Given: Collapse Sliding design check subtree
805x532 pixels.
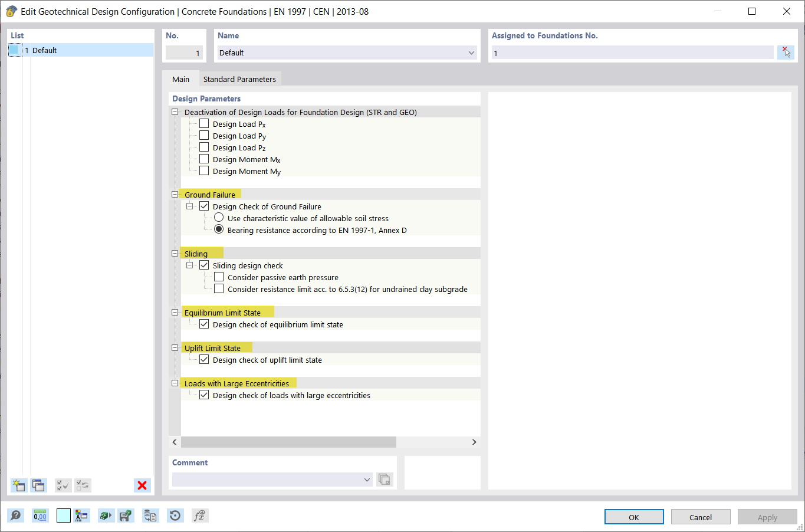Looking at the screenshot, I should pyautogui.click(x=189, y=265).
